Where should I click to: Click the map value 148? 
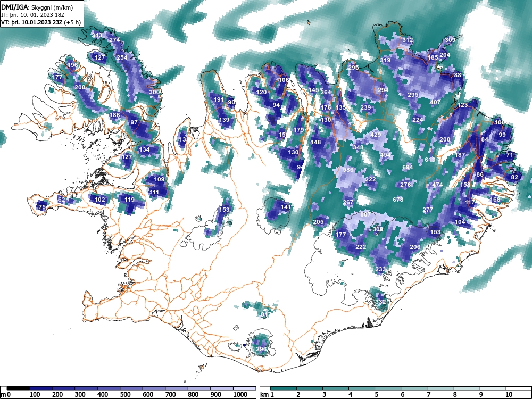tap(315, 142)
